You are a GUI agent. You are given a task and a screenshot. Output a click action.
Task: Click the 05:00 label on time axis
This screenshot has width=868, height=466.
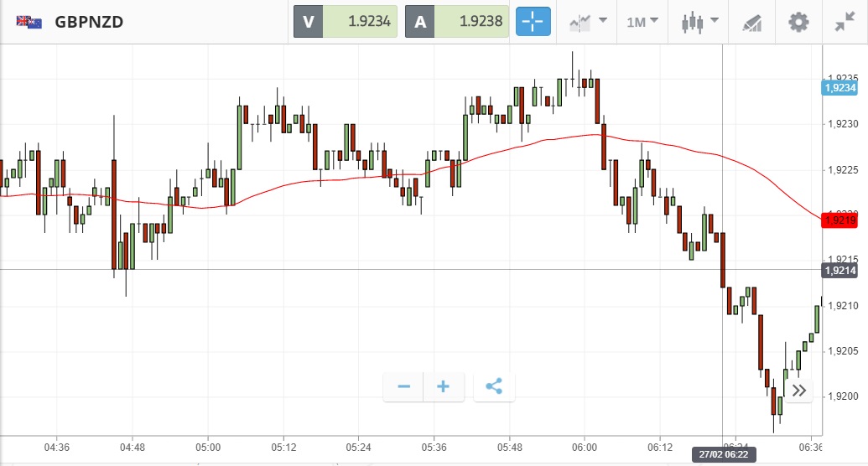[x=208, y=447]
